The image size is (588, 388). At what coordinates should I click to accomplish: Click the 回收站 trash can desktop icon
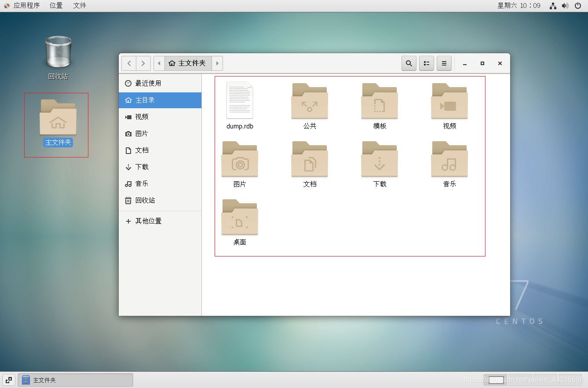pos(58,52)
